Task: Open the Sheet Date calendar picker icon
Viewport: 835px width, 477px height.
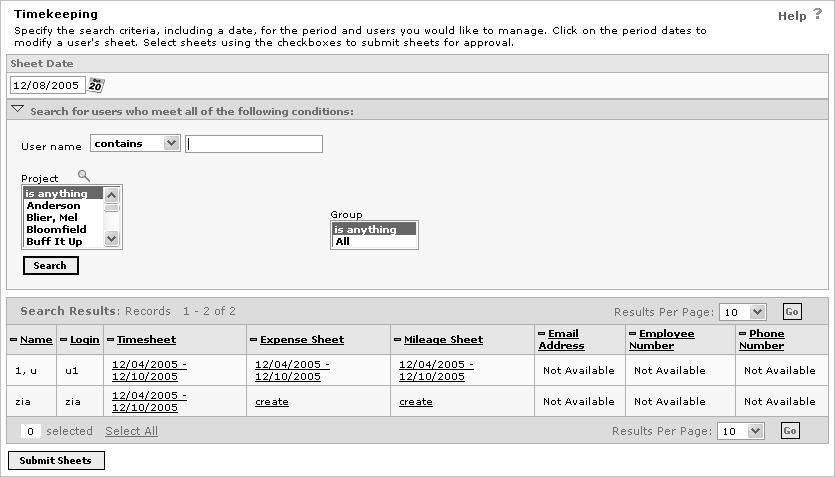Action: [96, 85]
